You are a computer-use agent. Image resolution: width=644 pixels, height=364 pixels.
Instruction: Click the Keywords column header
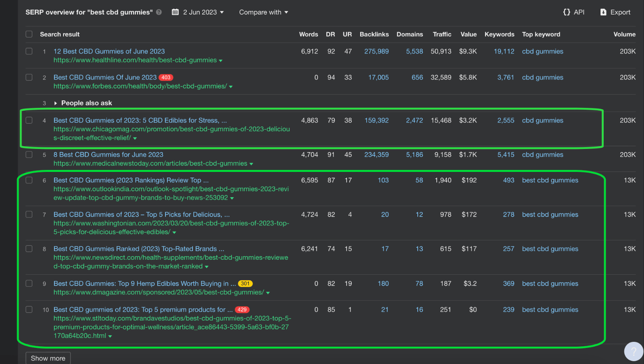[x=499, y=34]
